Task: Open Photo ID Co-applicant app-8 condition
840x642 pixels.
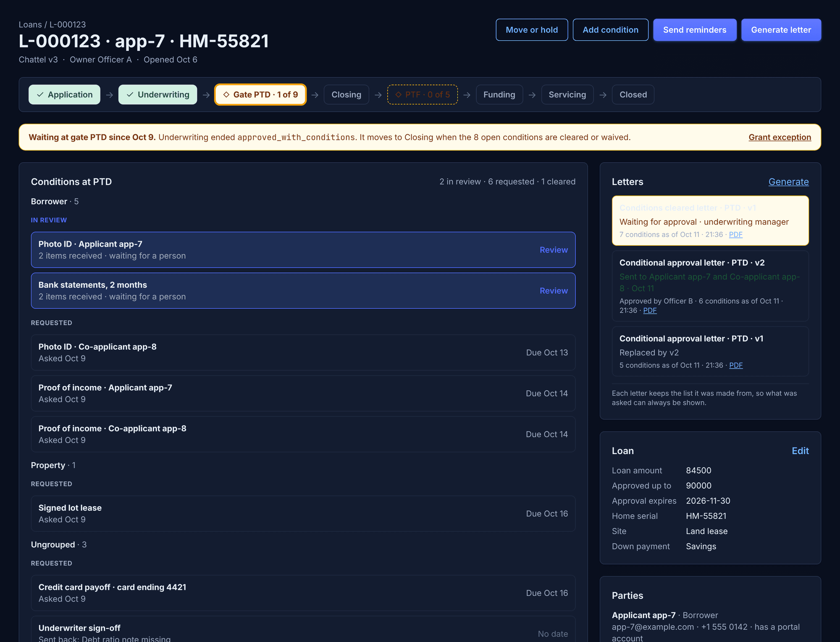Action: pos(303,353)
